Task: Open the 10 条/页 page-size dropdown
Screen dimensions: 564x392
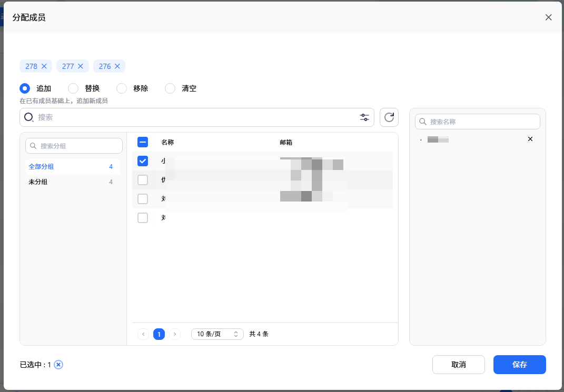Action: click(x=217, y=334)
